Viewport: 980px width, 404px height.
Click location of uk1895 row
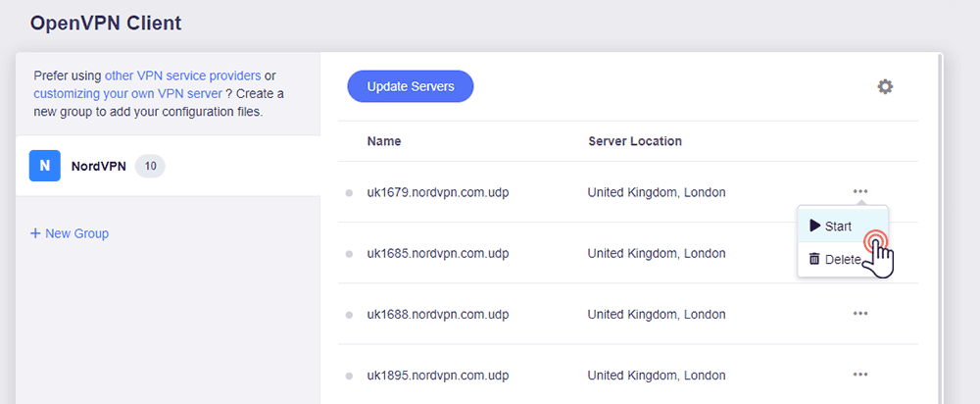tap(657, 376)
